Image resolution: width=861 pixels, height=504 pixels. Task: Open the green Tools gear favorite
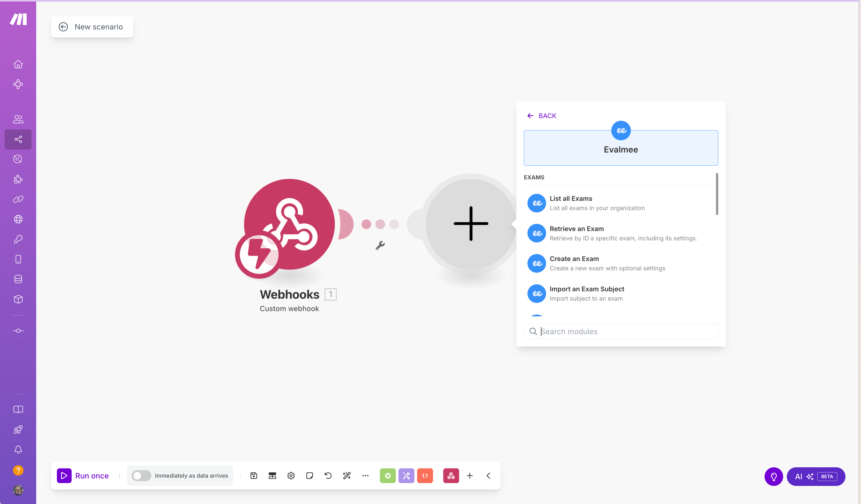(387, 476)
